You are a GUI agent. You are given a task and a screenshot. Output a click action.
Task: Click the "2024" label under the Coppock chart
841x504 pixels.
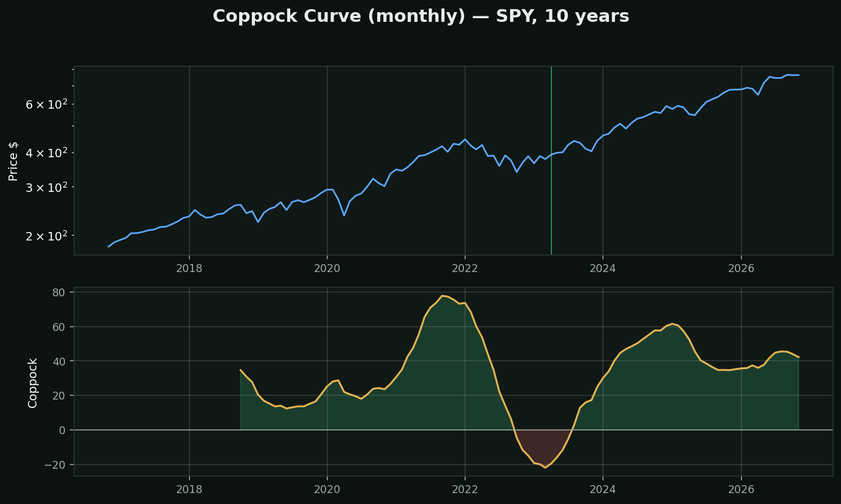coord(603,489)
